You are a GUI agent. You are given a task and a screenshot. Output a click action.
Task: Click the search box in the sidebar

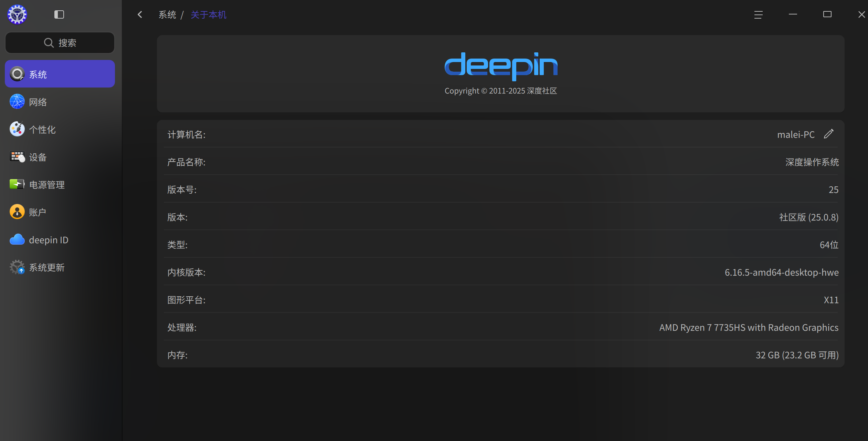coord(60,43)
